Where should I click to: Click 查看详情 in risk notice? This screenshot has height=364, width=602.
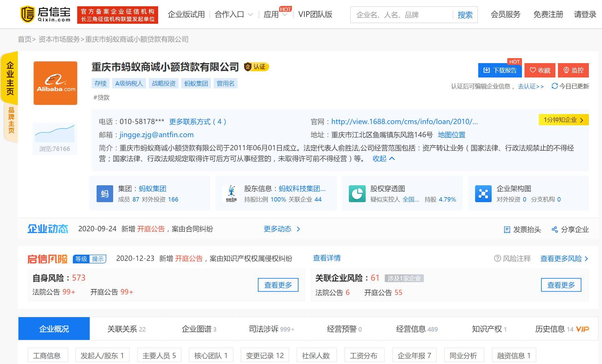point(327,258)
